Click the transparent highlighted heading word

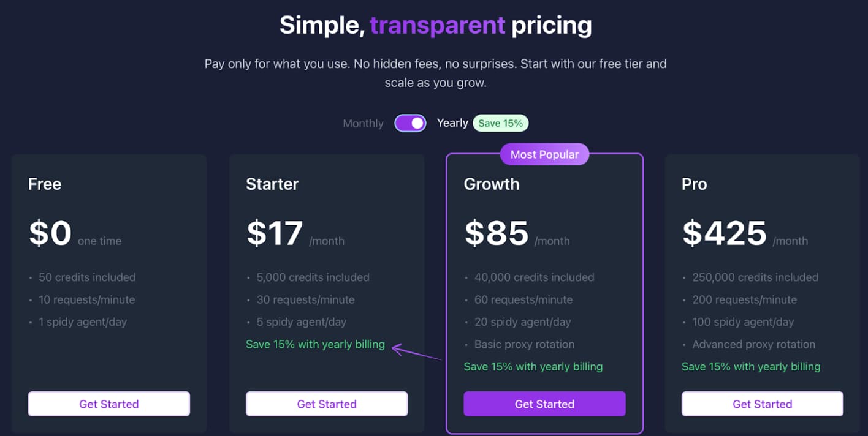[x=438, y=25]
